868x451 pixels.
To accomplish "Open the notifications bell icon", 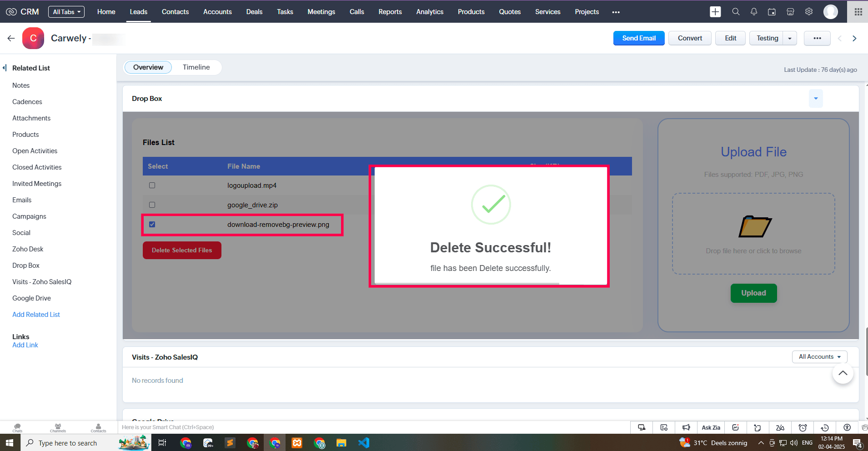I will pos(754,12).
